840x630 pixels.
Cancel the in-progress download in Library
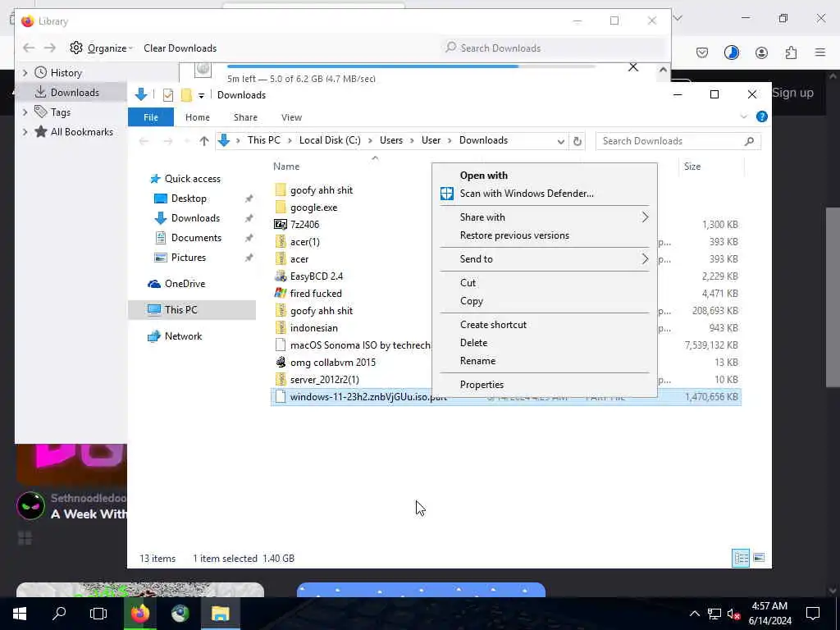[x=633, y=67]
